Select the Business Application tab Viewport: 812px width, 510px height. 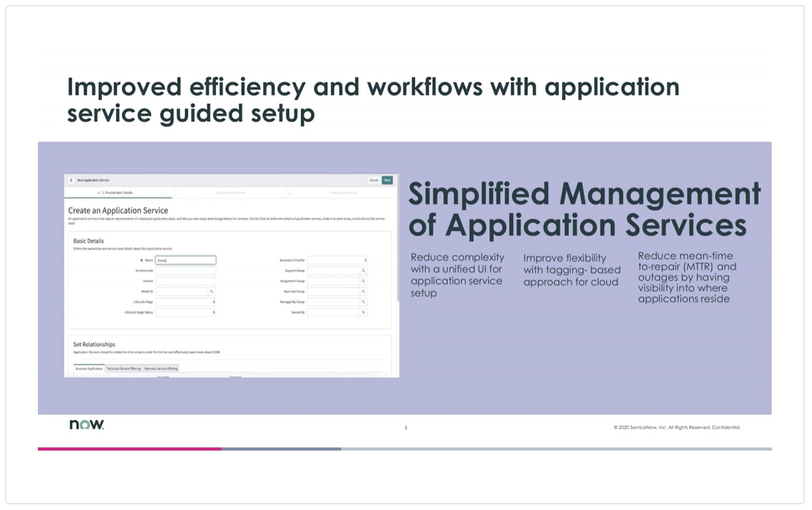coord(89,368)
